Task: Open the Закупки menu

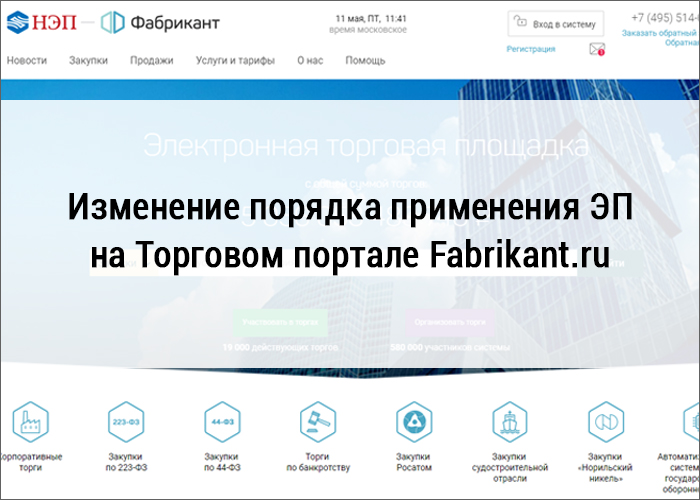Action: (88, 60)
